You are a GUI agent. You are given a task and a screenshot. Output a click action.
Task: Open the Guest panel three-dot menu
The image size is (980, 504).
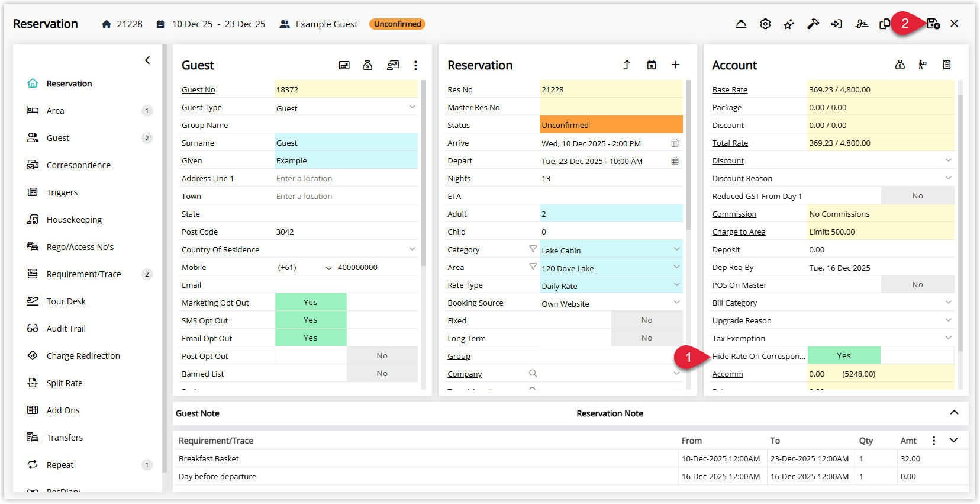coord(415,65)
